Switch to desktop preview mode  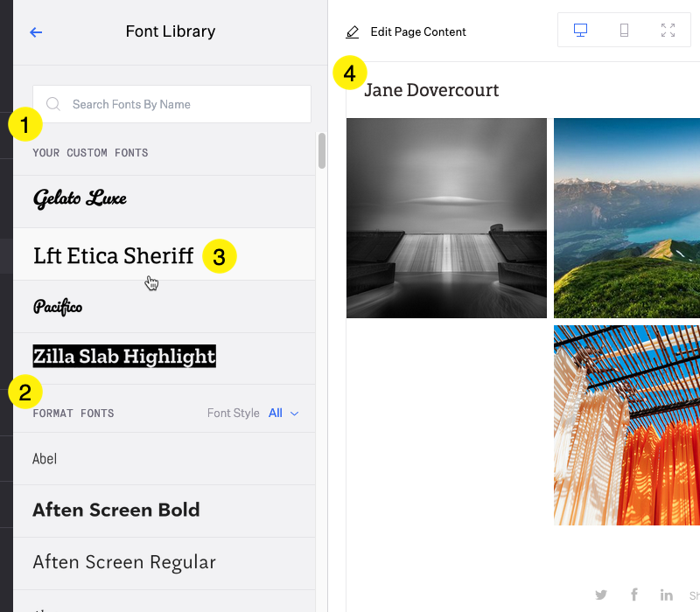580,31
